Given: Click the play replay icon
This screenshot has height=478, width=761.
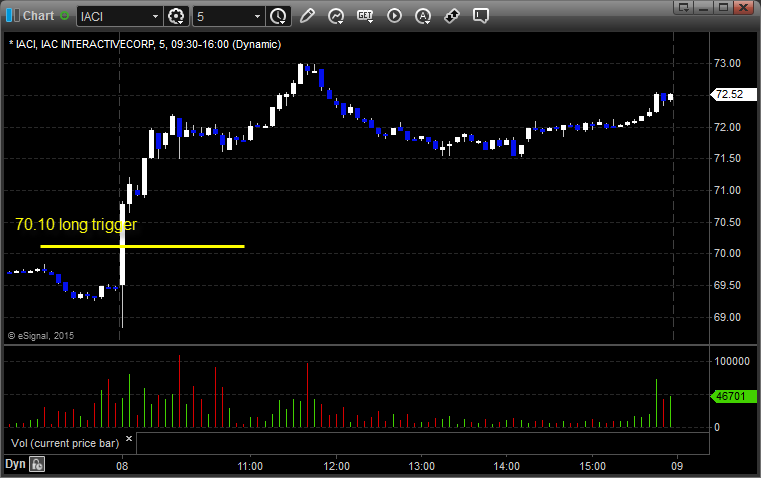Looking at the screenshot, I should 394,16.
